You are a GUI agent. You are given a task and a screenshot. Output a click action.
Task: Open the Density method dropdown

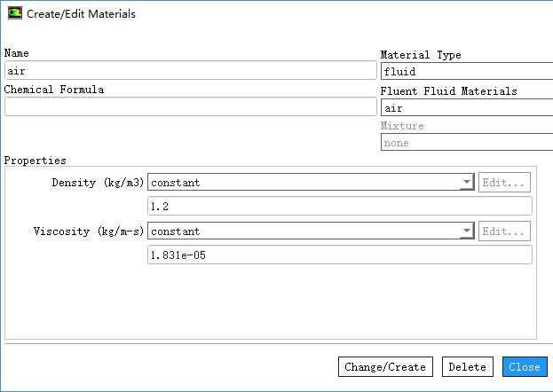pos(311,183)
